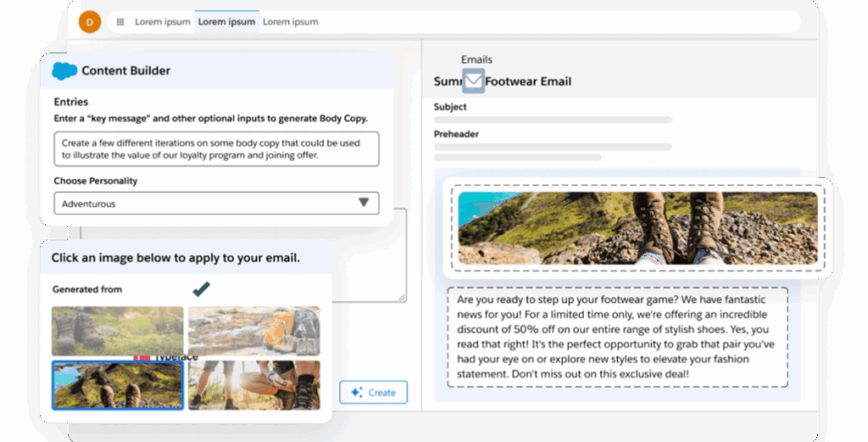Click the orange D user avatar
This screenshot has width=868, height=442.
[x=89, y=22]
